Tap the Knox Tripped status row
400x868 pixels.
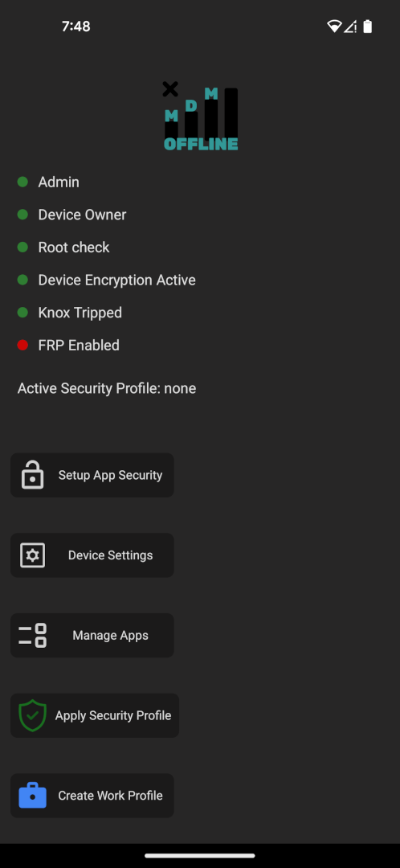tap(70, 313)
